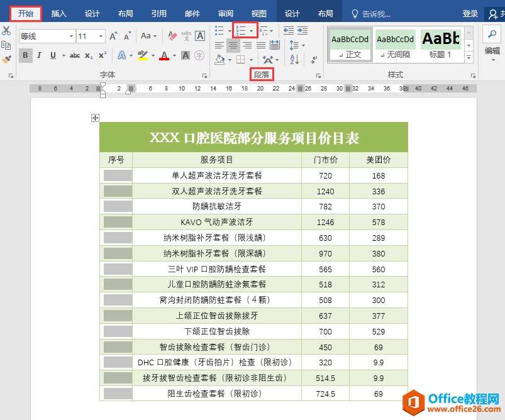Open the font name combo box

[47, 36]
